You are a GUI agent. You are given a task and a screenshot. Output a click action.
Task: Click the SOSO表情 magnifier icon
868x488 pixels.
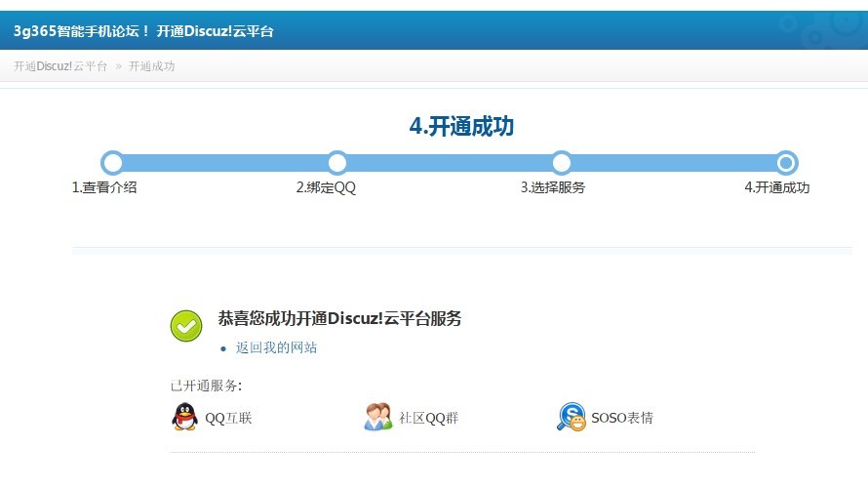click(x=571, y=417)
